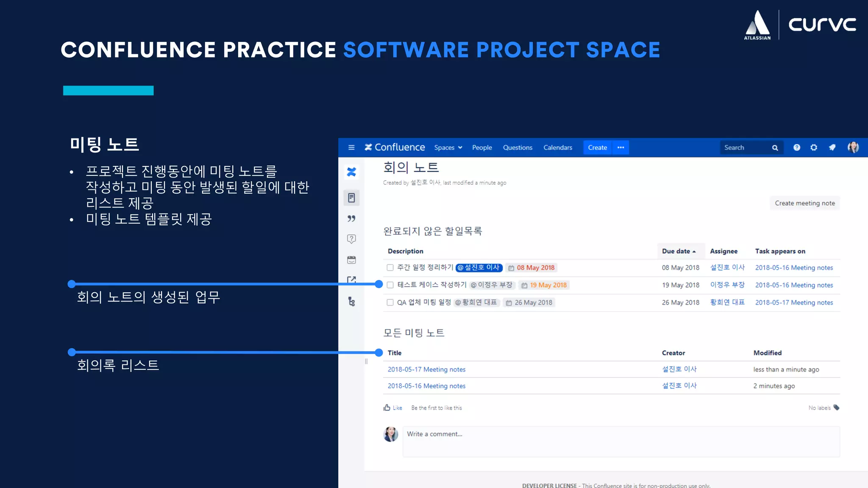Click assignee 황희연 대표 link
The height and width of the screenshot is (488, 868).
727,302
